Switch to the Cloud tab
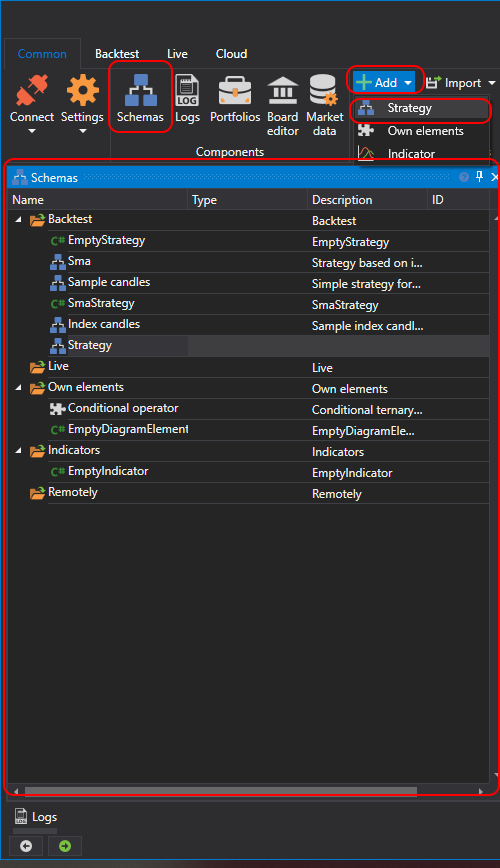 pyautogui.click(x=231, y=54)
